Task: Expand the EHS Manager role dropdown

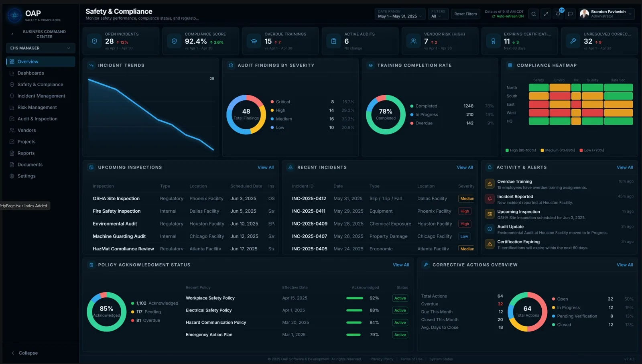Action: click(41, 48)
